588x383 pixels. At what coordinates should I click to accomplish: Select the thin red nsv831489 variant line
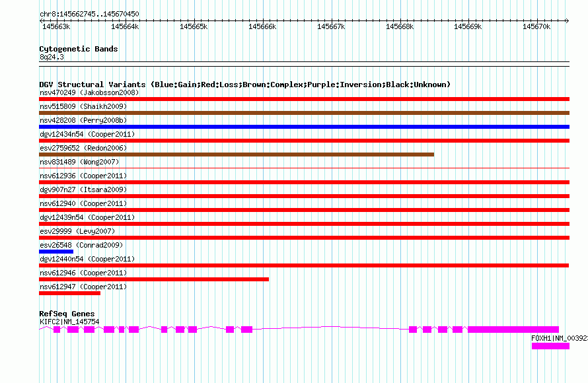[304, 168]
